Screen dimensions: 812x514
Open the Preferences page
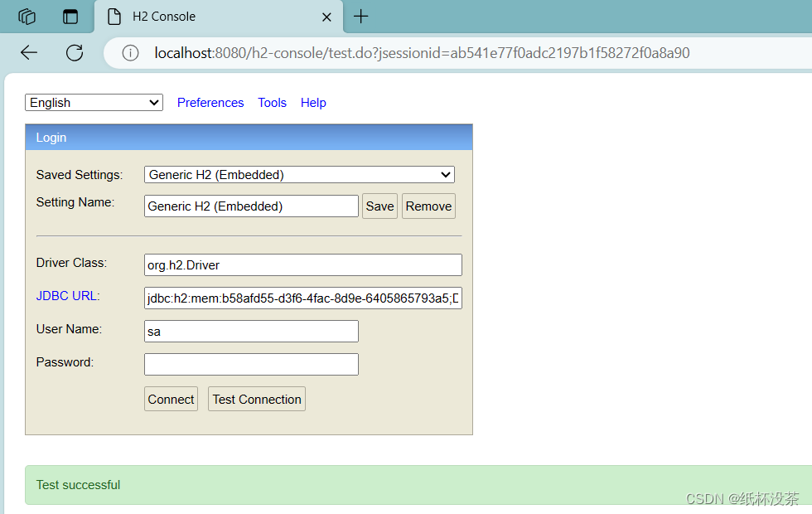[x=210, y=102]
